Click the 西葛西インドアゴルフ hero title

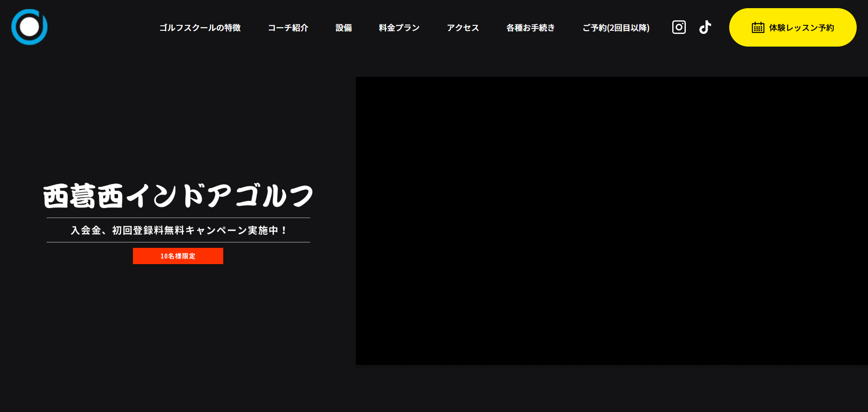click(178, 196)
